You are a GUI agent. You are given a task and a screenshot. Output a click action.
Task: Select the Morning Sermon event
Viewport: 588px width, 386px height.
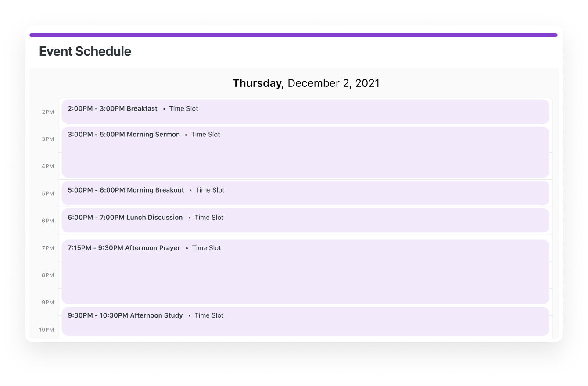click(x=305, y=152)
